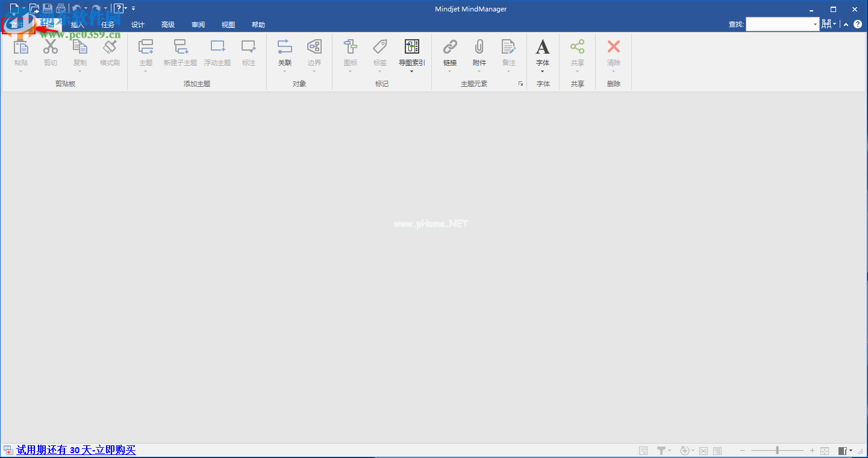Click the trial license icon in status bar
Image resolution: width=868 pixels, height=458 pixels.
[8, 450]
